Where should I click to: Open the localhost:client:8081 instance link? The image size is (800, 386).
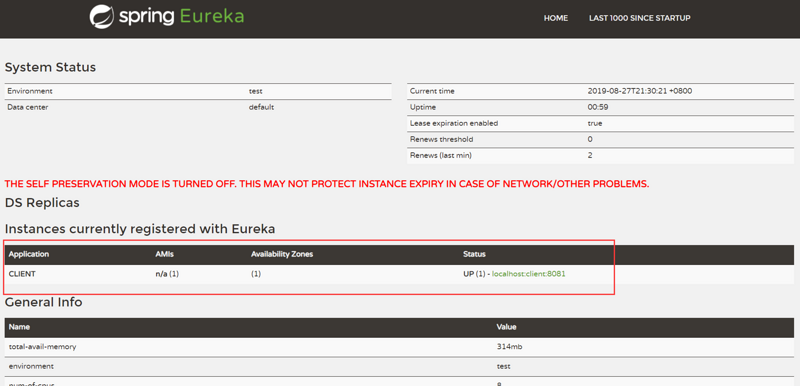(529, 274)
